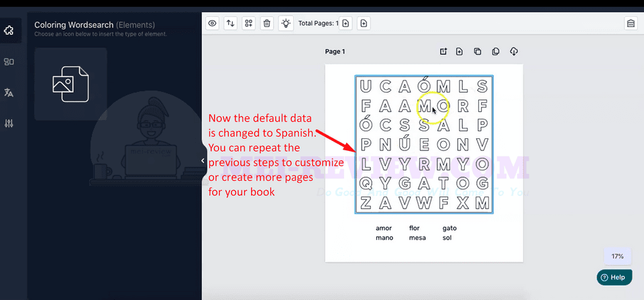Click the letter W in puzzle grid
The width and height of the screenshot is (644, 300).
pyautogui.click(x=424, y=203)
